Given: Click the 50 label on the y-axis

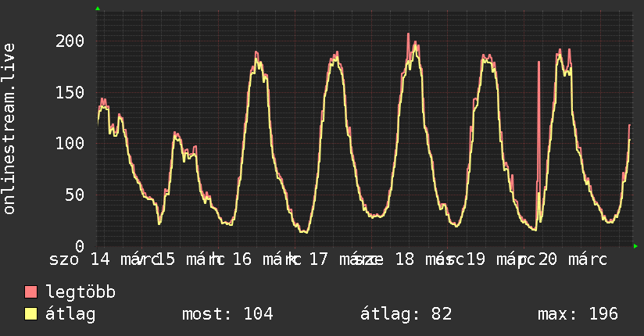Looking at the screenshot, I should 75,195.
